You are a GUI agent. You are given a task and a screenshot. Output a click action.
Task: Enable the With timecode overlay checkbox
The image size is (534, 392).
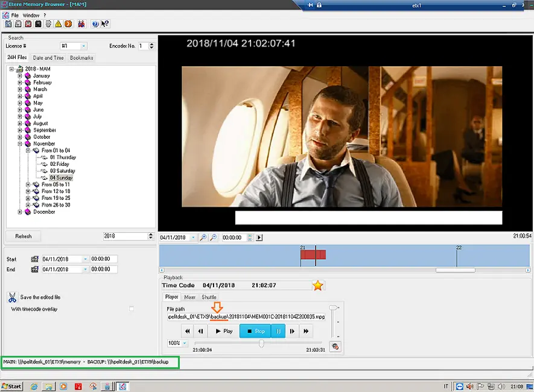pyautogui.click(x=132, y=309)
